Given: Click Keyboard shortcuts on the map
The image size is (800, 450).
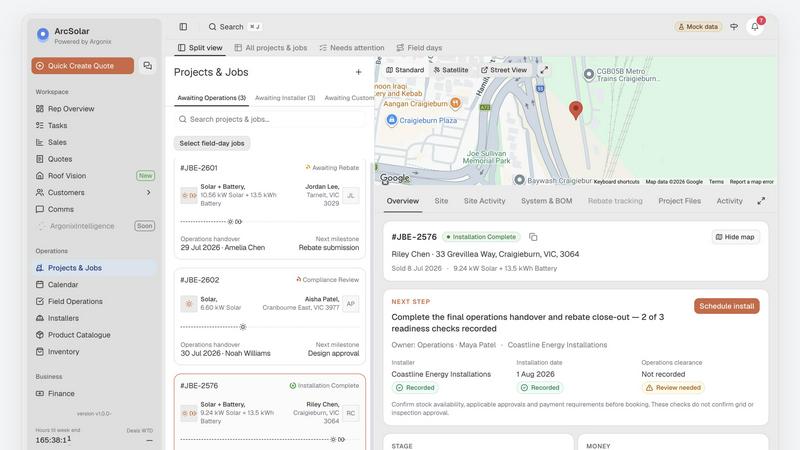Looking at the screenshot, I should click(x=616, y=182).
